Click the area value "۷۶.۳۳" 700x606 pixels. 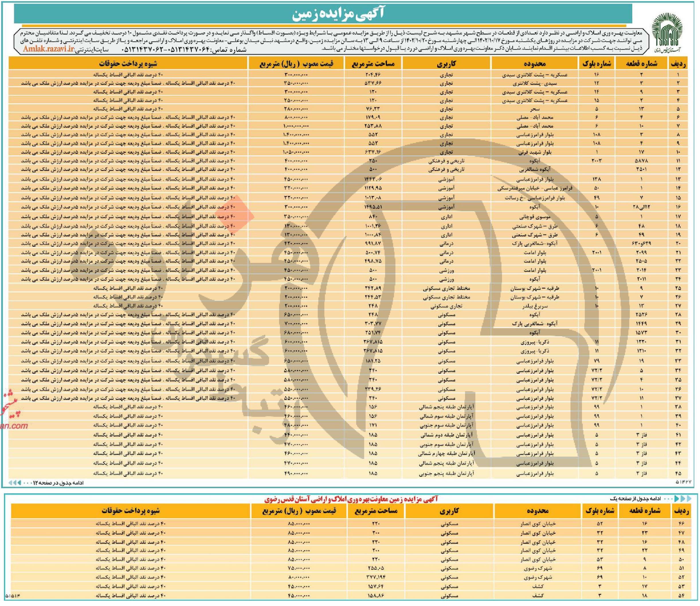(x=373, y=109)
